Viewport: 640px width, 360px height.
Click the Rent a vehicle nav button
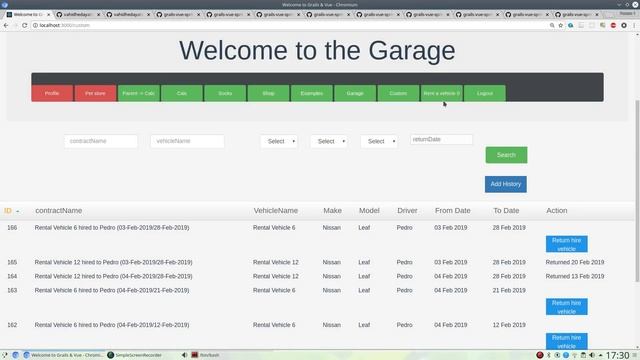coord(442,93)
